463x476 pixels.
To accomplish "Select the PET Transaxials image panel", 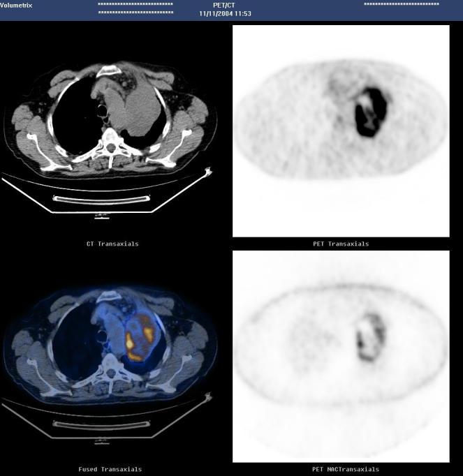I will click(341, 131).
